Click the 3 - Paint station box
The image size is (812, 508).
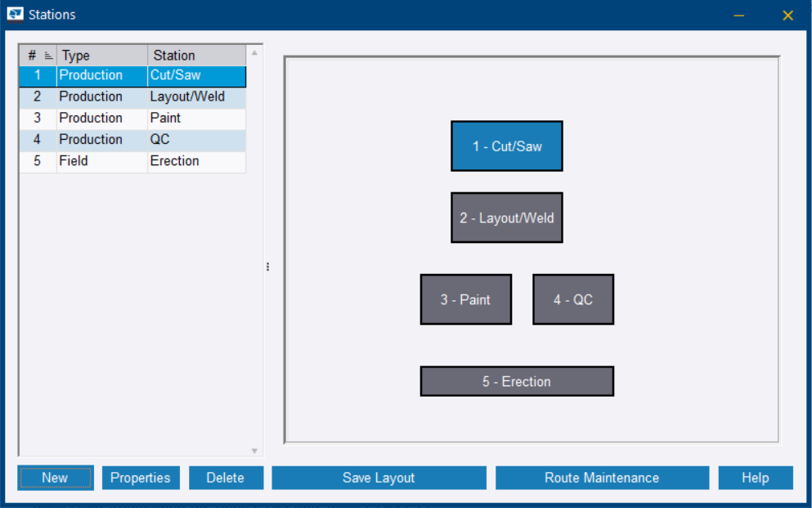465,299
